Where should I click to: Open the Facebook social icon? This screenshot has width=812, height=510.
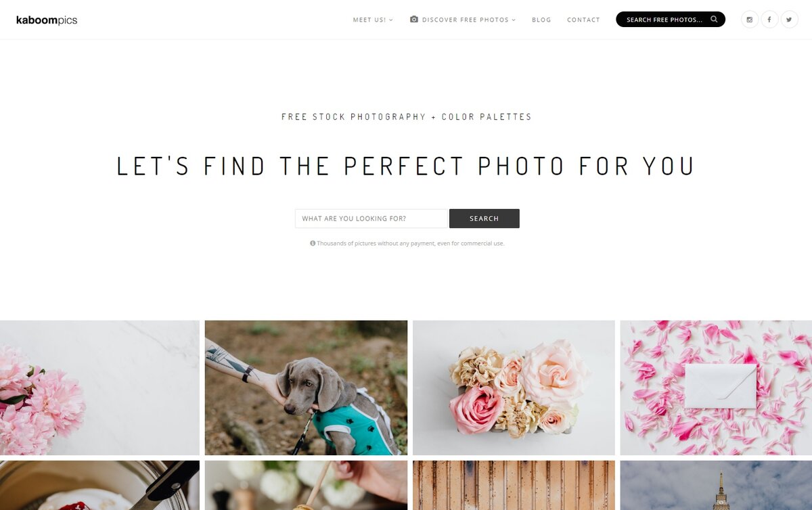click(769, 20)
